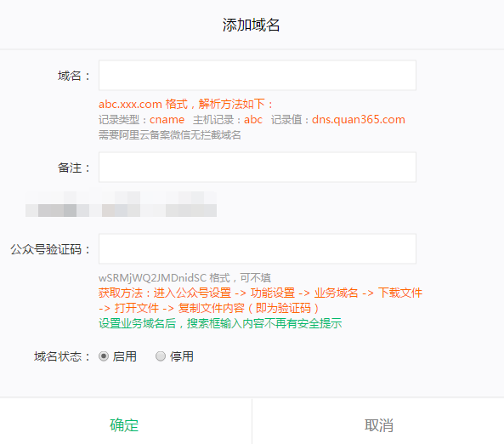Screen dimensions: 504x444
Task: Click the 停用 option label text
Action: pyautogui.click(x=182, y=356)
